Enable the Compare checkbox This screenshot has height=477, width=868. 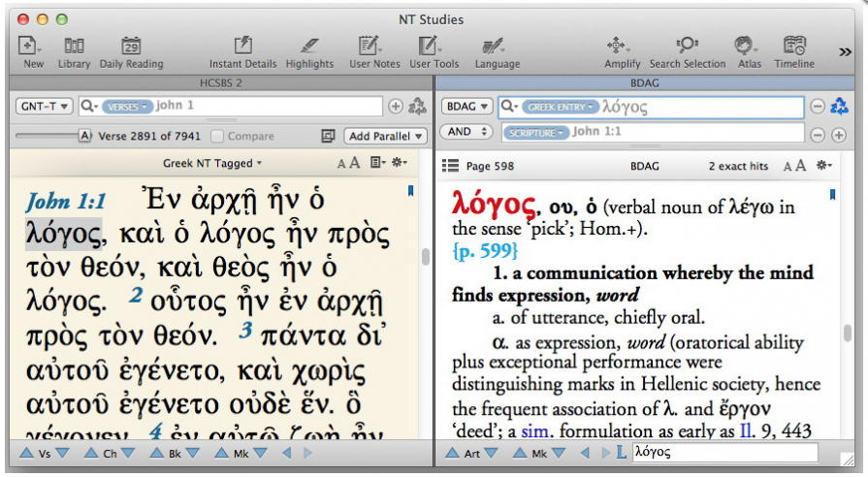[x=217, y=137]
